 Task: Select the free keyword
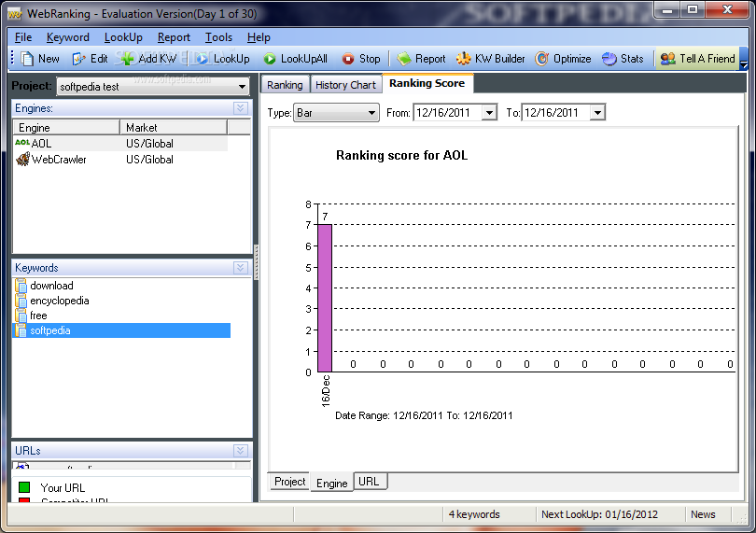(38, 316)
